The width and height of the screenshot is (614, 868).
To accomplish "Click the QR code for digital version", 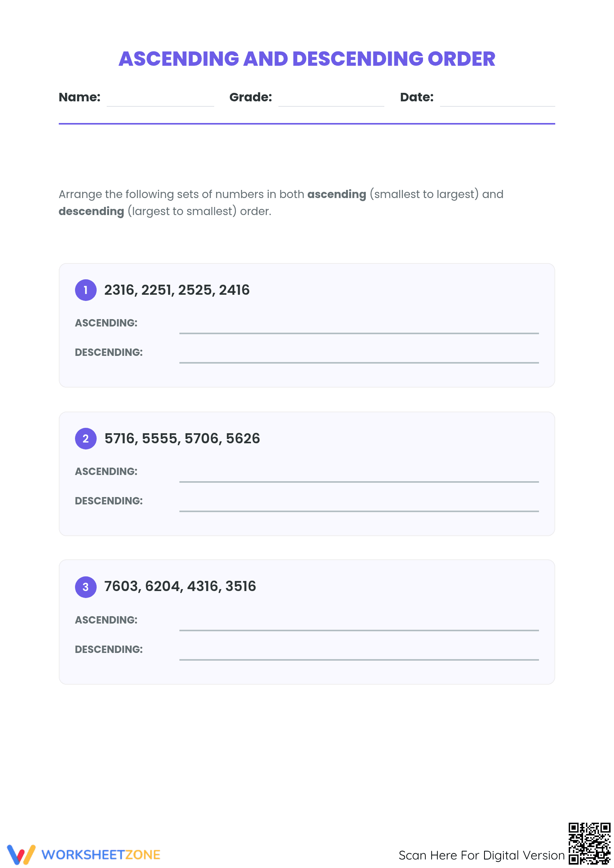I will (589, 843).
